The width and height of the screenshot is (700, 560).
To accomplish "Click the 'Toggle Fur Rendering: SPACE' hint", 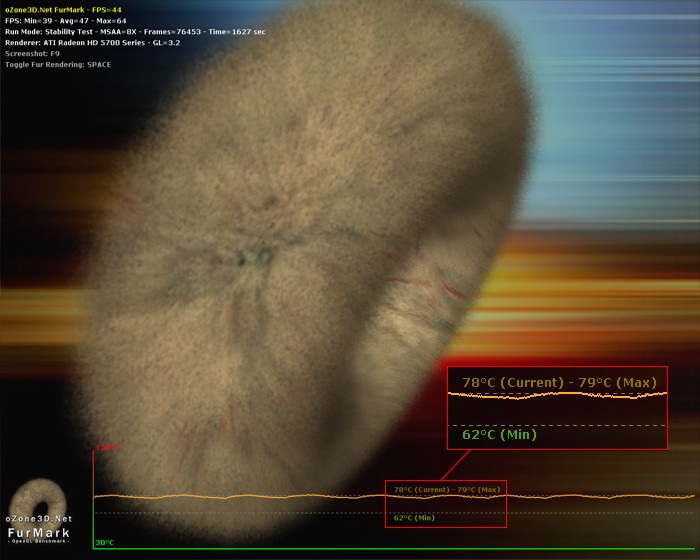I will (x=58, y=65).
